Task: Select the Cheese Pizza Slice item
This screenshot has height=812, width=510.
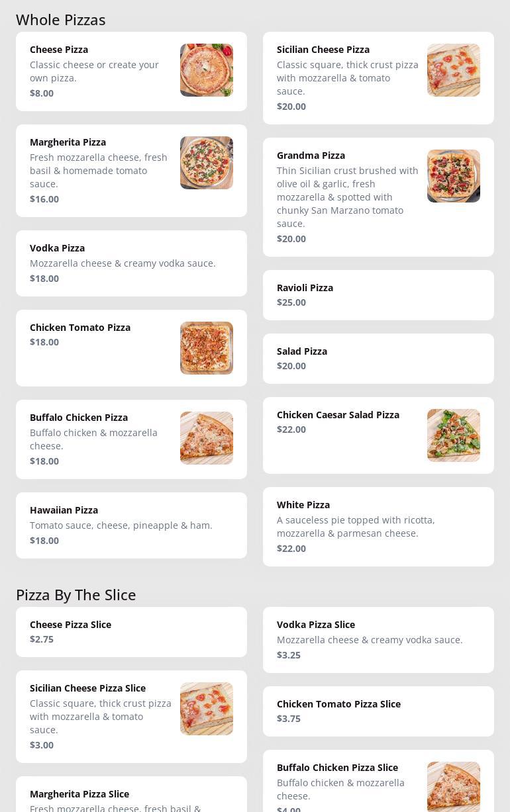Action: (x=131, y=632)
